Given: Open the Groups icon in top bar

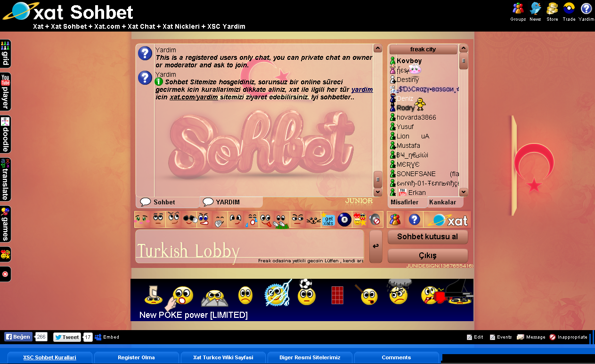Looking at the screenshot, I should tap(518, 12).
